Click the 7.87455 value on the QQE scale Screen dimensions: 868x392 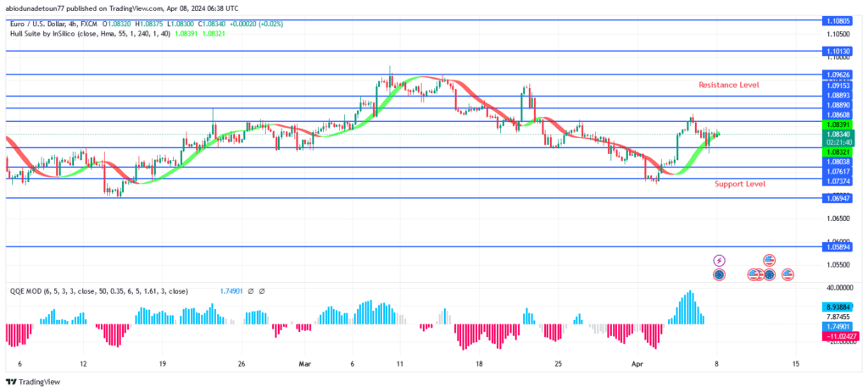coord(838,317)
